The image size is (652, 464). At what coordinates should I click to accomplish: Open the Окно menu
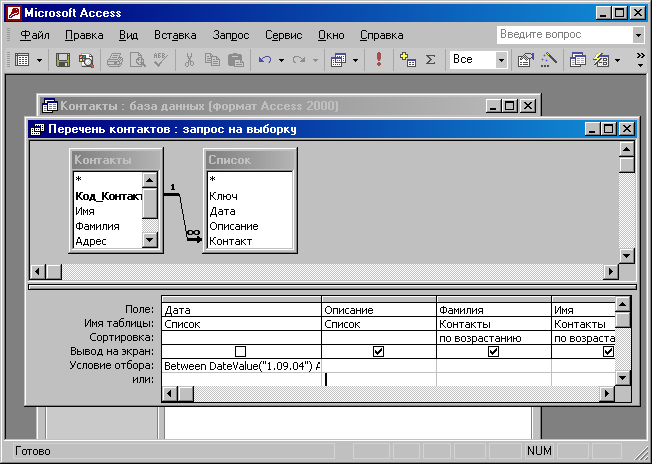click(x=331, y=35)
